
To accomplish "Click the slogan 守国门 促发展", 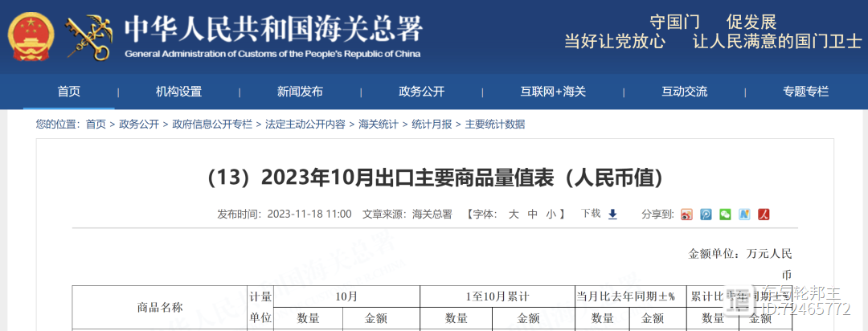I will pos(713,22).
